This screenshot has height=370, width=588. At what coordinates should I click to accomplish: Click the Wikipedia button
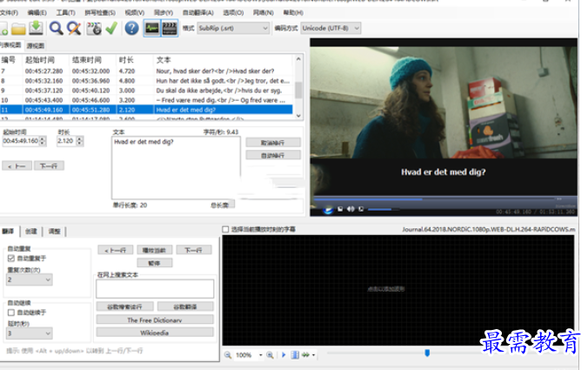coord(155,333)
